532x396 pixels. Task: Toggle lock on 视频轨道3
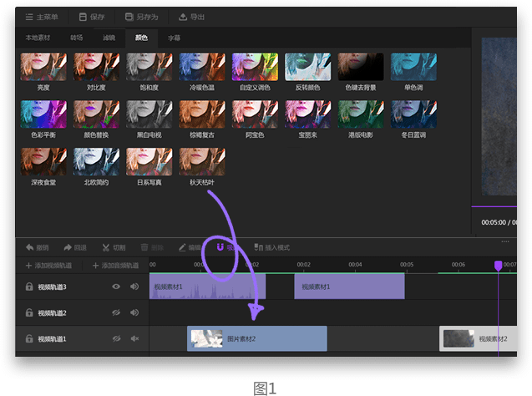point(29,287)
